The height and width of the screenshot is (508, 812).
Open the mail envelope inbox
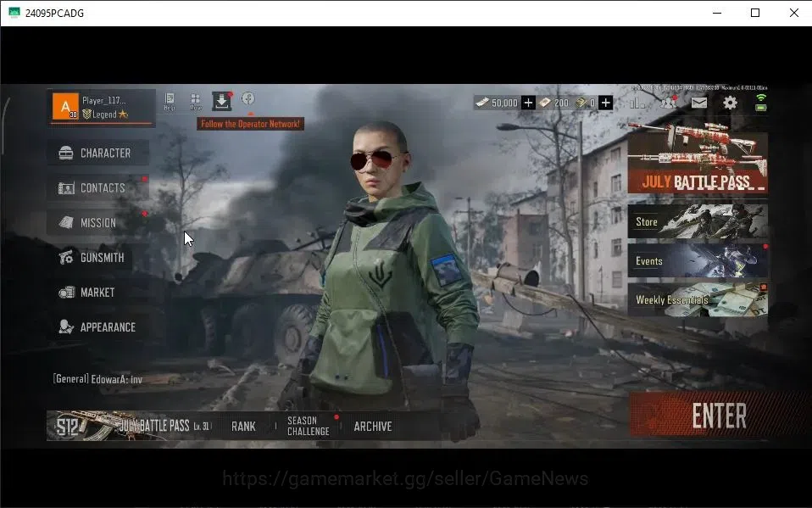click(x=699, y=103)
